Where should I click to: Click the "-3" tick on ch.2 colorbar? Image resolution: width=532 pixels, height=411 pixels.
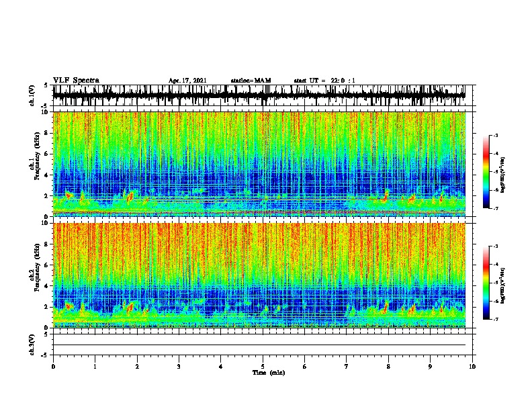coord(495,246)
